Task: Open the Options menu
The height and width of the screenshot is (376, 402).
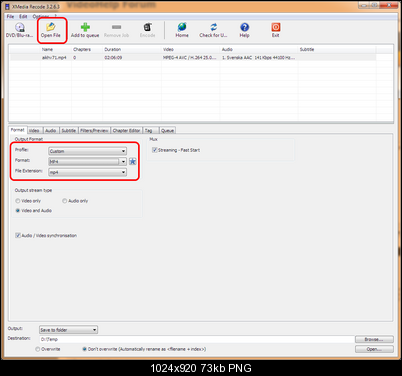Action: coord(41,16)
